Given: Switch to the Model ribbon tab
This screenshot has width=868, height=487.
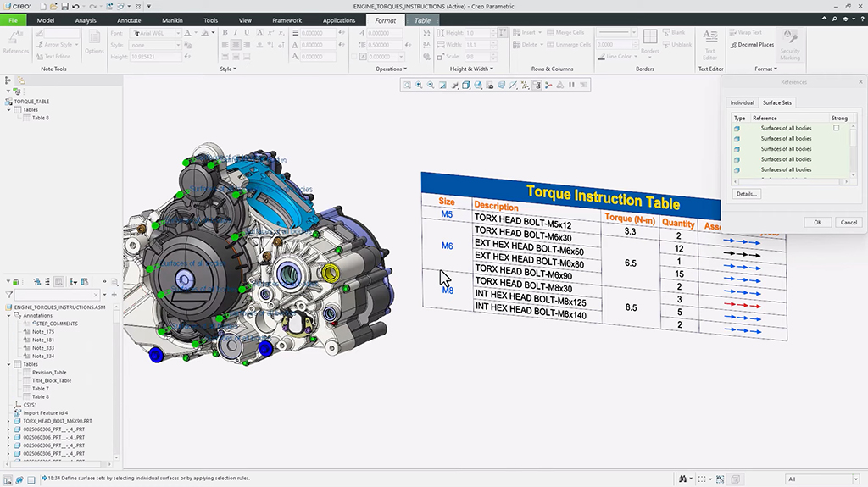Looking at the screenshot, I should pyautogui.click(x=46, y=20).
